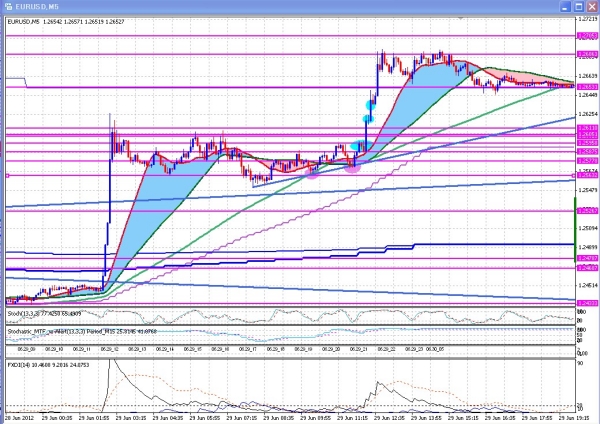
Task: Select the EURUSD,M5 OHLC label in chart
Action: pyautogui.click(x=66, y=22)
